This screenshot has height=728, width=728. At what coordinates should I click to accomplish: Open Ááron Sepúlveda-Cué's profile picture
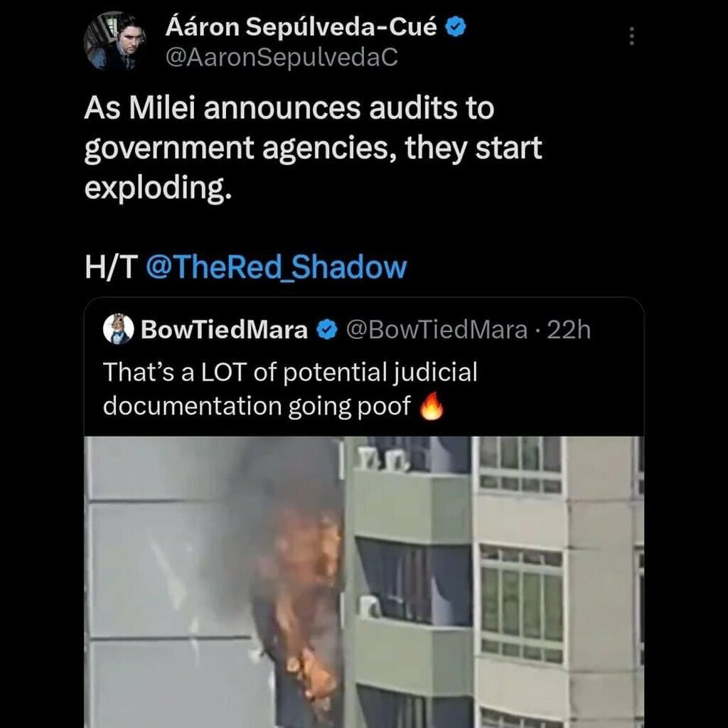coord(114,41)
